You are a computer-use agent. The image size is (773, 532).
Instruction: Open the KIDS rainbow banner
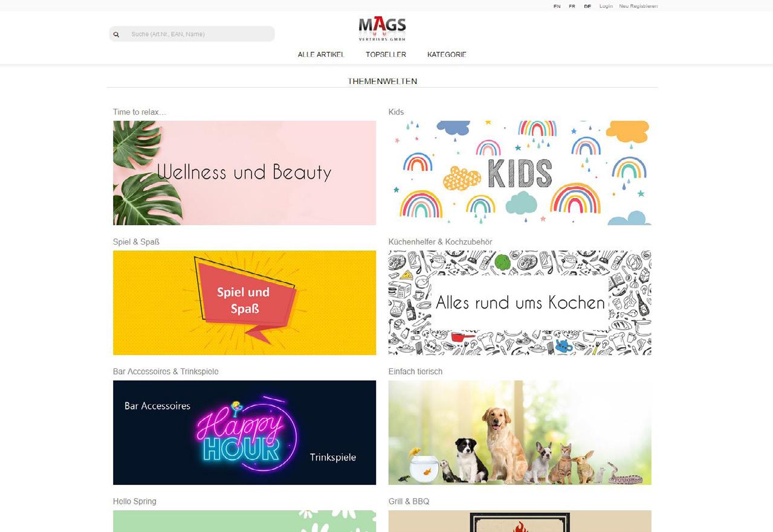pyautogui.click(x=520, y=173)
